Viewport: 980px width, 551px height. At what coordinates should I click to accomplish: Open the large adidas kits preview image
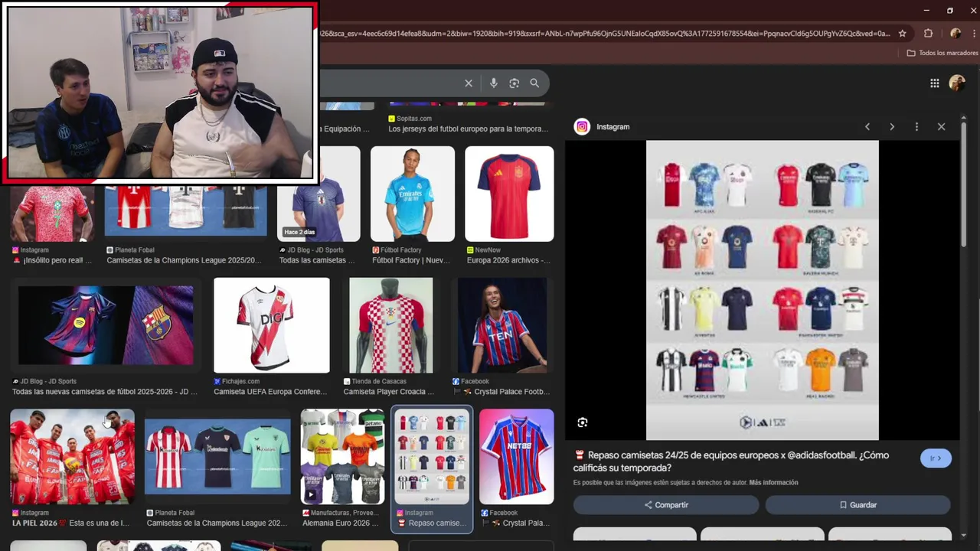(x=762, y=290)
